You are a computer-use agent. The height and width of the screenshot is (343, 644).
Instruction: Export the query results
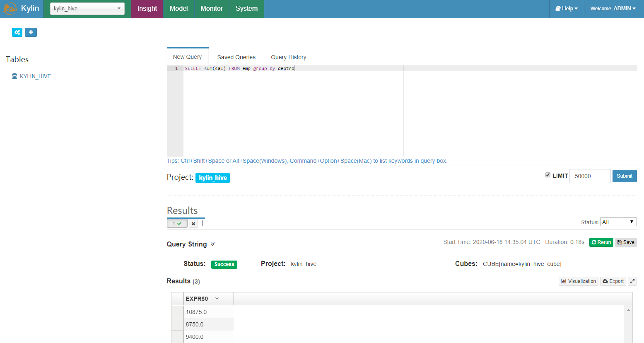[613, 281]
